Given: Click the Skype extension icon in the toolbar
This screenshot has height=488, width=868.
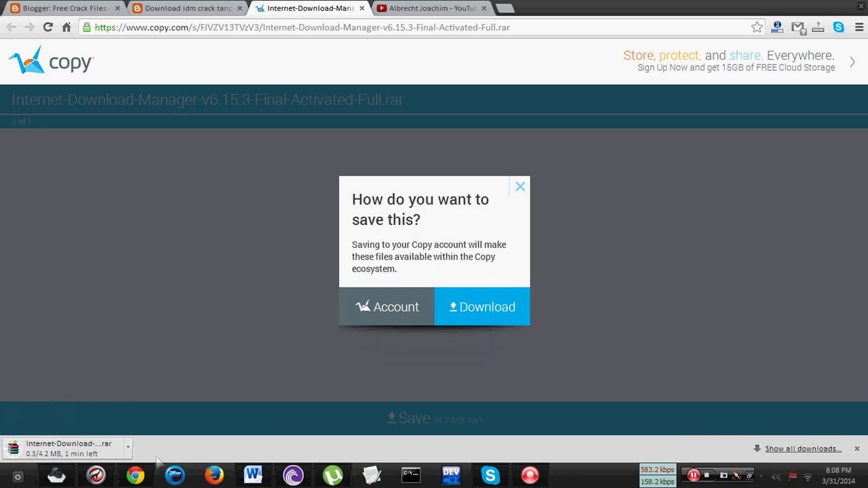Looking at the screenshot, I should pyautogui.click(x=839, y=27).
